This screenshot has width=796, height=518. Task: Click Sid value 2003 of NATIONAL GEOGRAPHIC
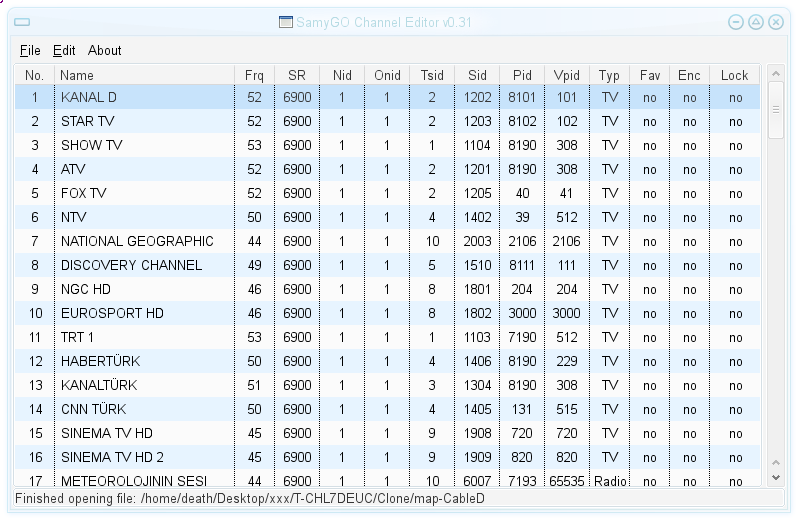tap(477, 241)
